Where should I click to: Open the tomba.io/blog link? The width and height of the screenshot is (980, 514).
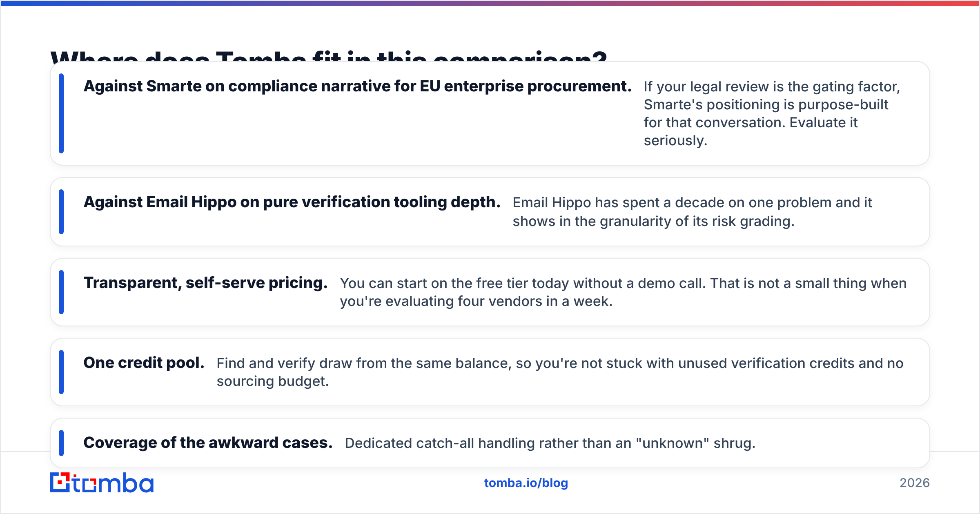click(x=526, y=483)
